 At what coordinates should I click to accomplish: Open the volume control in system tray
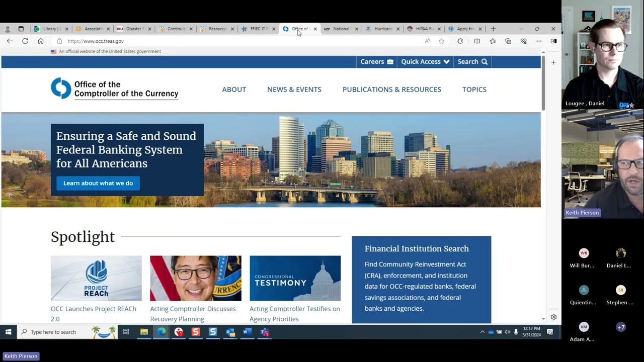pyautogui.click(x=507, y=332)
